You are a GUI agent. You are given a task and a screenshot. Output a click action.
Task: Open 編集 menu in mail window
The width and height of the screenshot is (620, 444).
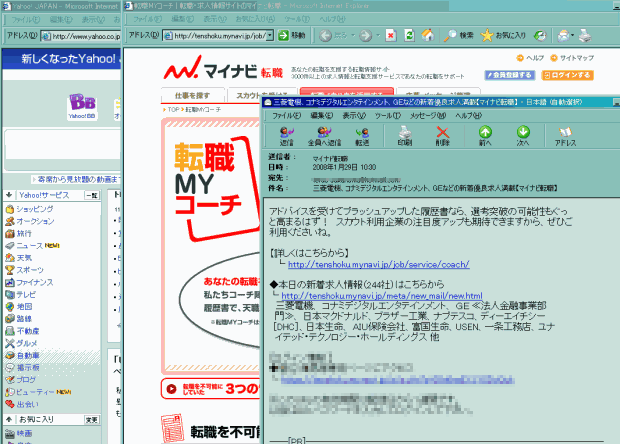[321, 115]
